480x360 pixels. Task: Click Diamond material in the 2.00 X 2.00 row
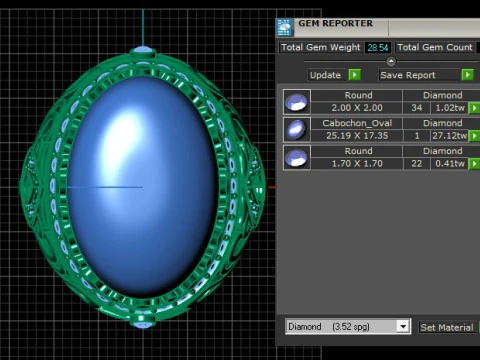click(442, 95)
